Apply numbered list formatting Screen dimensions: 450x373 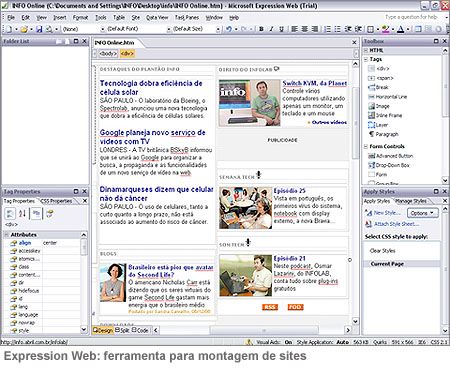click(328, 29)
